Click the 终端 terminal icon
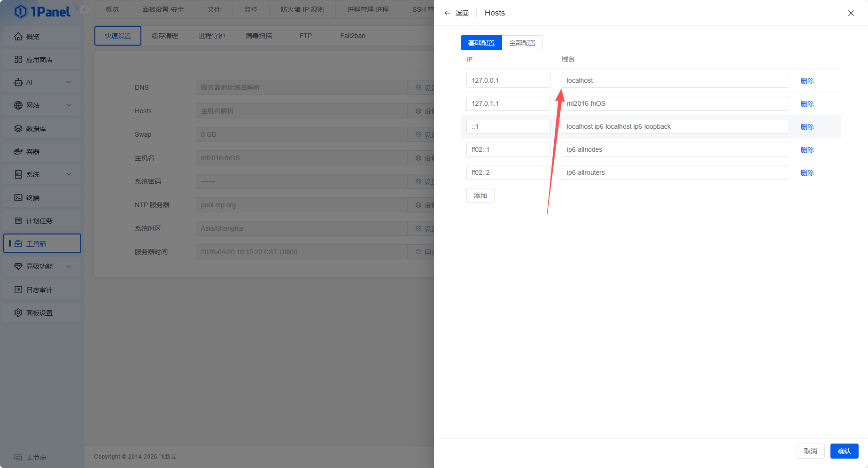868x468 pixels. (x=18, y=197)
